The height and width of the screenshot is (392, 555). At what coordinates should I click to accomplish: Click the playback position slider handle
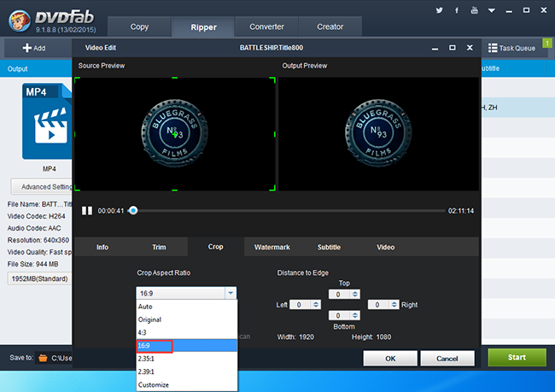pos(133,211)
